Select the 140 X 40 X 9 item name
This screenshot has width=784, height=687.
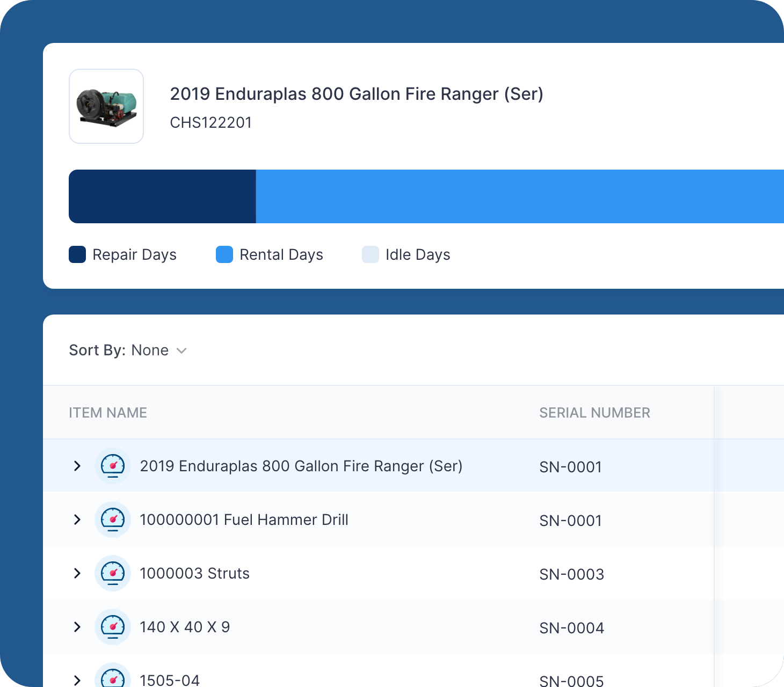(x=185, y=627)
